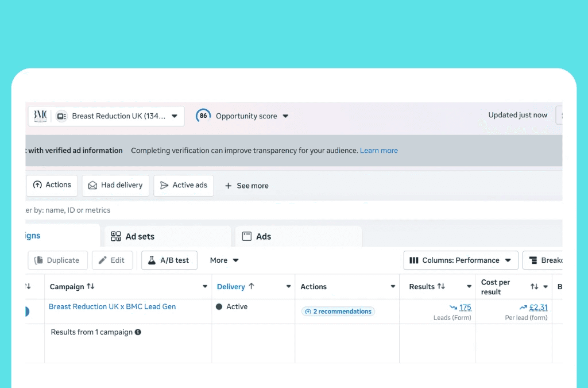
Task: Sort by the Delivery column
Action: coord(235,287)
